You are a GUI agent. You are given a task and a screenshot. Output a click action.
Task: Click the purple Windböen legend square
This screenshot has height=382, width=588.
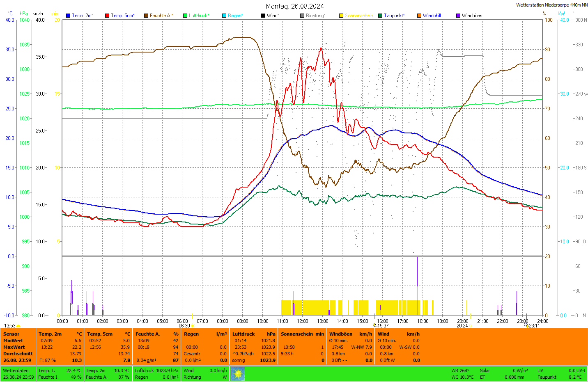coord(458,16)
